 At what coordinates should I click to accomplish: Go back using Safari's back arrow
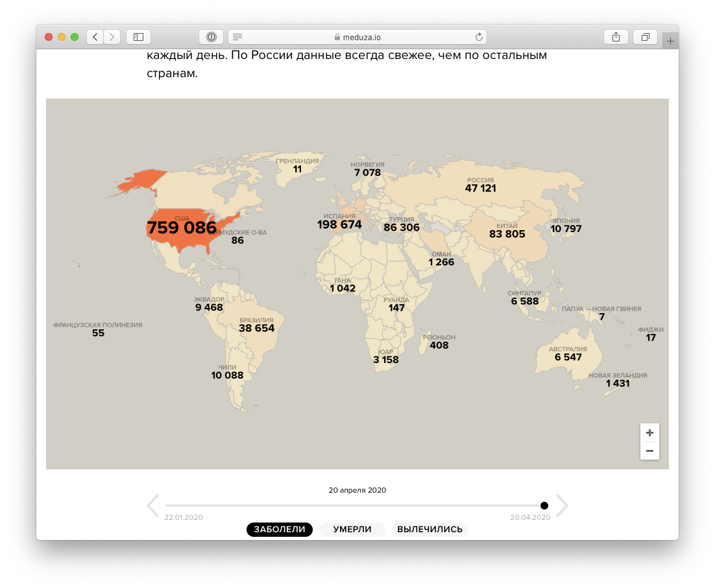(95, 37)
